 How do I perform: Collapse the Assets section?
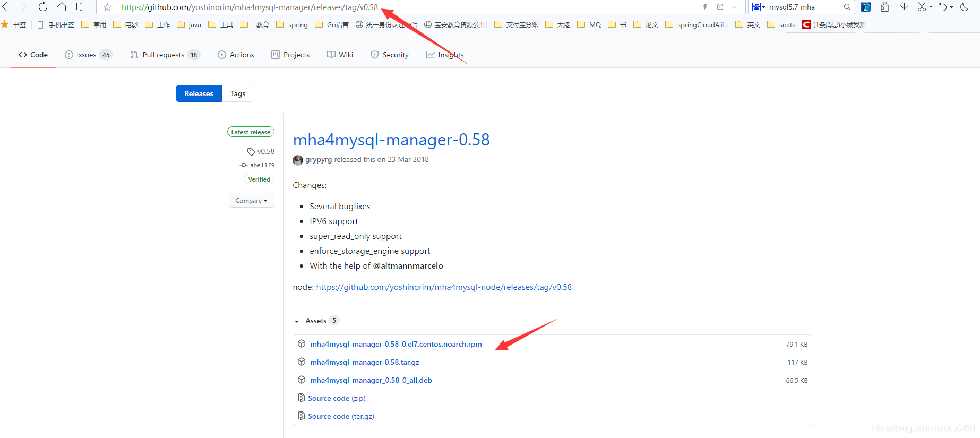316,321
